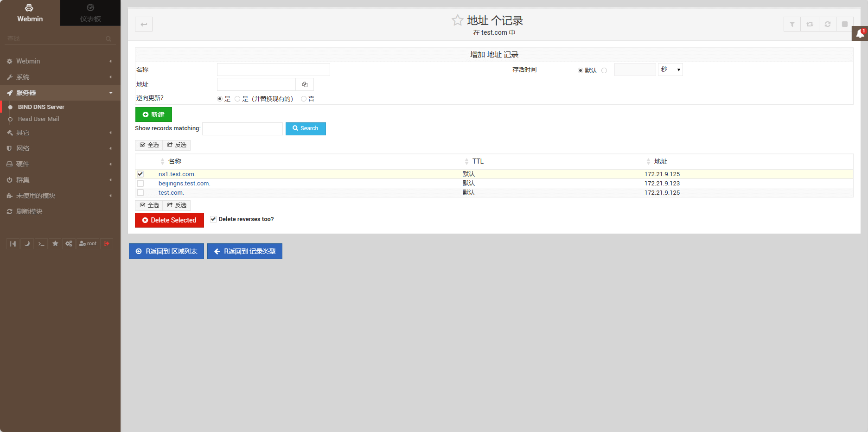Viewport: 868px width, 432px height.
Task: Select the 否 radio for 逆向更新
Action: coord(303,98)
